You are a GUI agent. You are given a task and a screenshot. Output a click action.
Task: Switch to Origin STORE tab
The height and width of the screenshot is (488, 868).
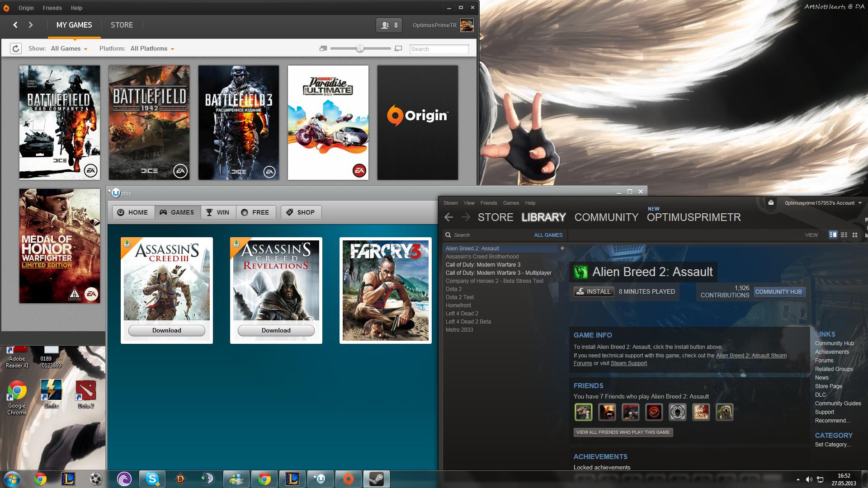(x=122, y=25)
